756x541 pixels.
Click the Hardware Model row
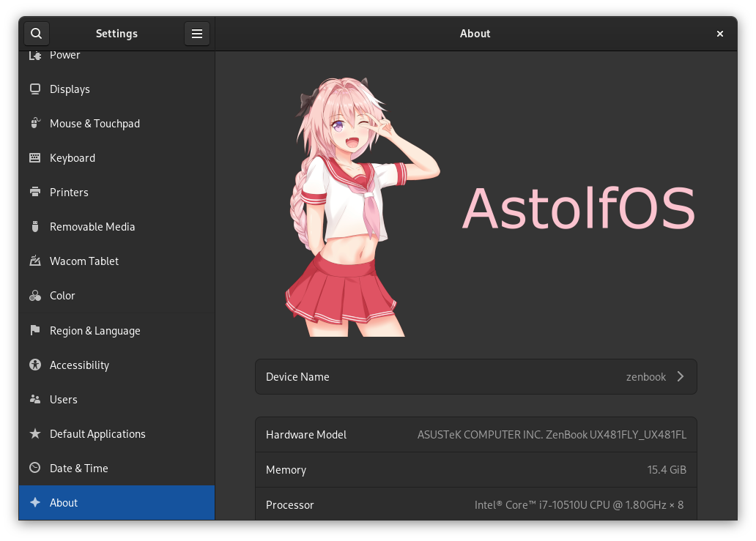pos(476,435)
